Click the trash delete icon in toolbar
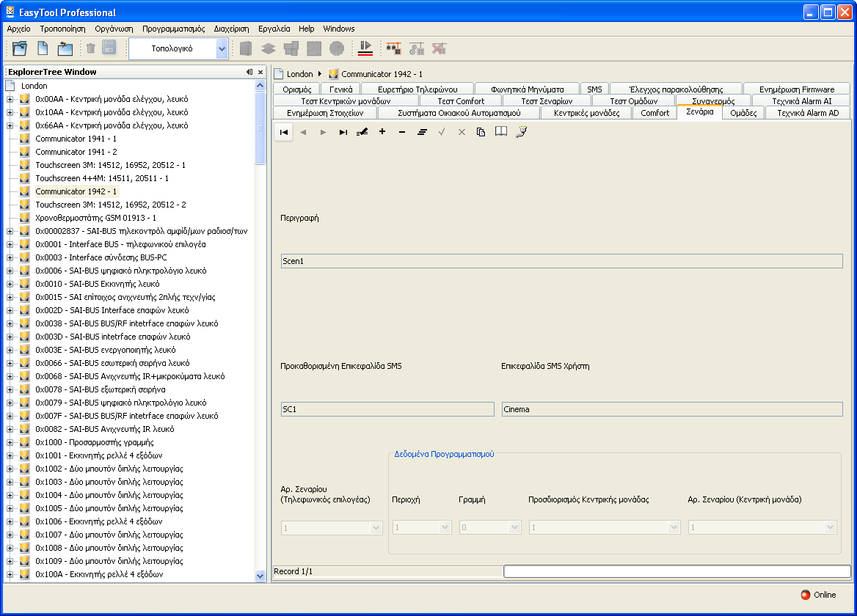 (91, 48)
